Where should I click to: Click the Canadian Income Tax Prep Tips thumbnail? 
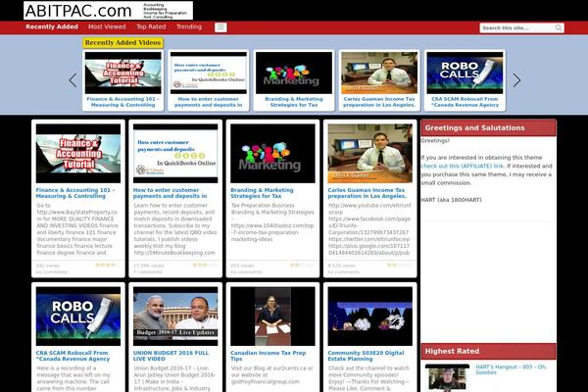pos(272,317)
